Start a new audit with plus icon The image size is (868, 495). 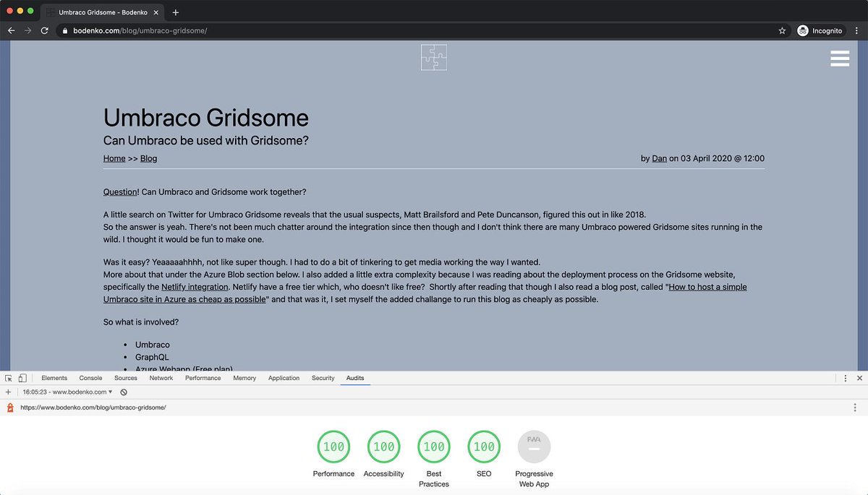[x=8, y=392]
